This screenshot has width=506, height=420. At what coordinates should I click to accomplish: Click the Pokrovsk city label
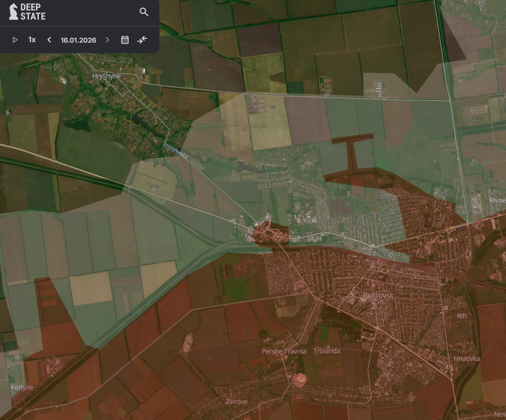coord(378,295)
